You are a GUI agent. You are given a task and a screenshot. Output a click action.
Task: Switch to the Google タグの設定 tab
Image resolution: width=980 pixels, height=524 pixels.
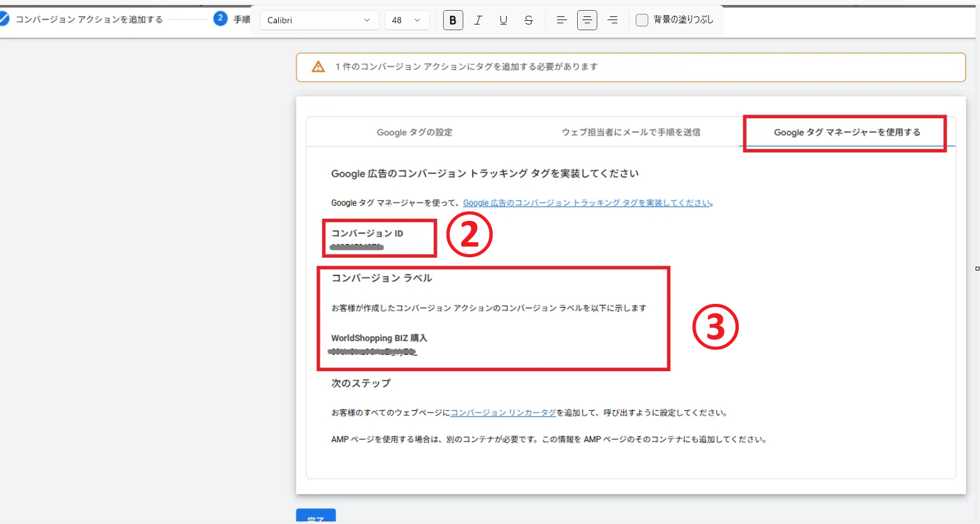point(414,132)
